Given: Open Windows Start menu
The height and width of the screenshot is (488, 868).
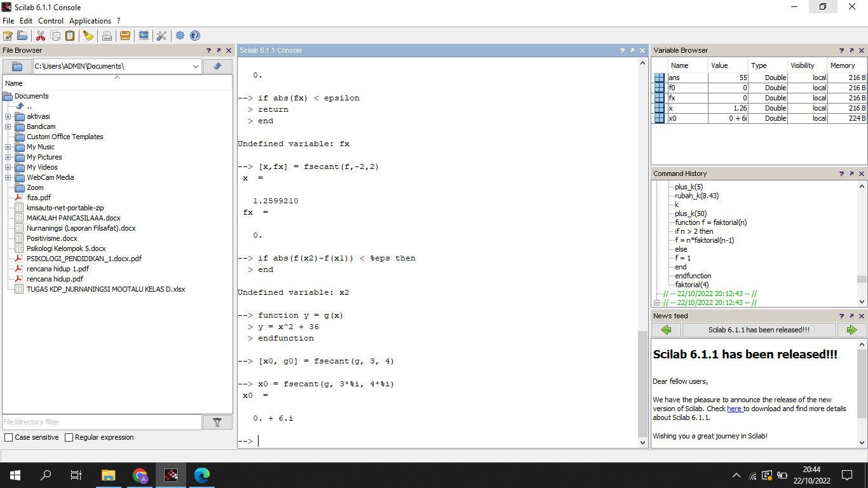Looking at the screenshot, I should point(15,475).
